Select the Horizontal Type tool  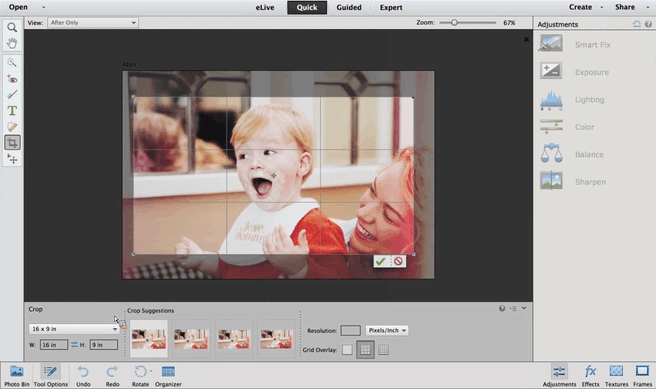tap(12, 110)
